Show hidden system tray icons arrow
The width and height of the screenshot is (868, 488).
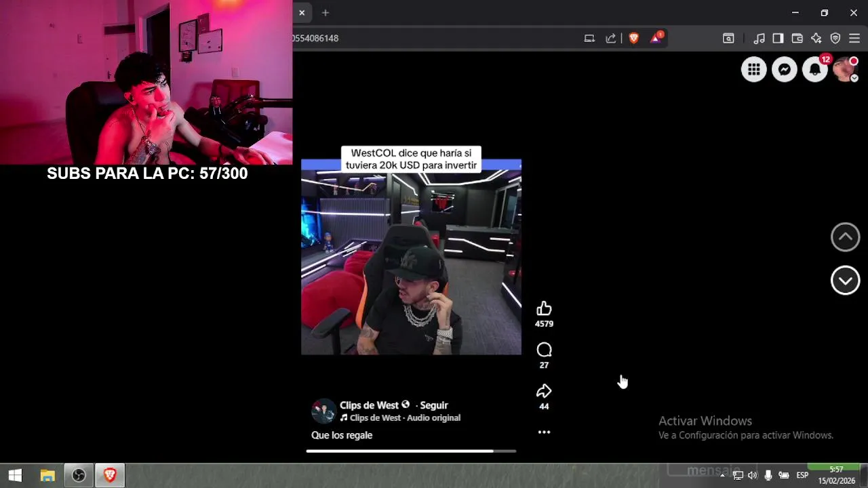(722, 476)
